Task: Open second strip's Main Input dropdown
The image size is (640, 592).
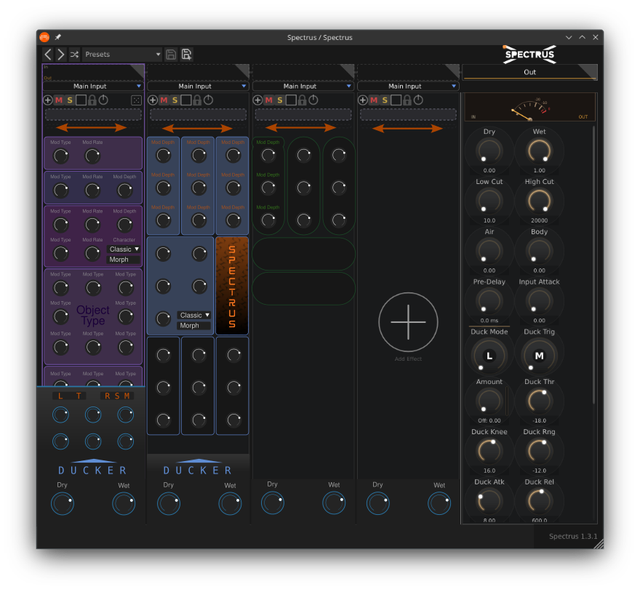Action: (198, 86)
